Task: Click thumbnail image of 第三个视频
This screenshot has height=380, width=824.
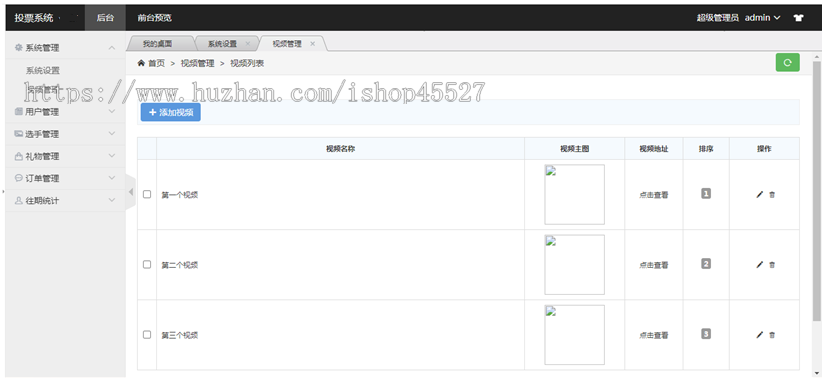Action: click(x=574, y=335)
